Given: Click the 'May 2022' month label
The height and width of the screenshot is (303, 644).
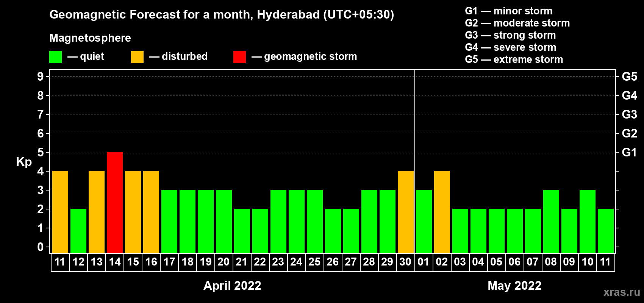Looking at the screenshot, I should [514, 286].
